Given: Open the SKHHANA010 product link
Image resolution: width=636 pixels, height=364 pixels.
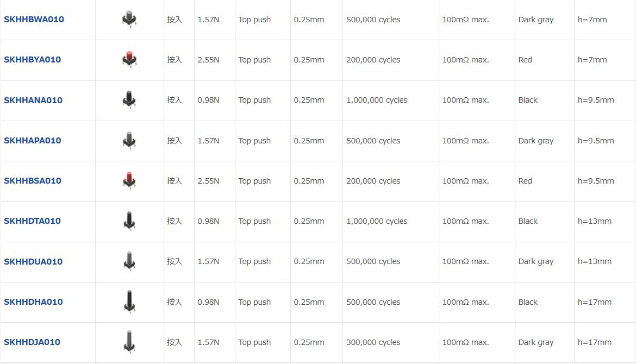Looking at the screenshot, I should [33, 100].
